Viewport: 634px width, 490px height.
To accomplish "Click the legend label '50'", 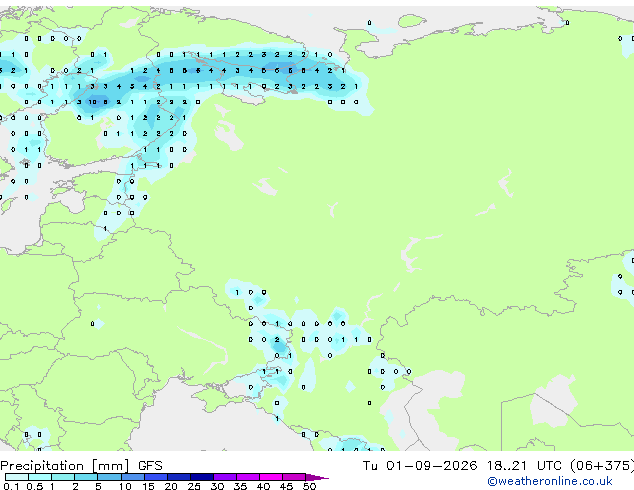I will pos(309,486).
